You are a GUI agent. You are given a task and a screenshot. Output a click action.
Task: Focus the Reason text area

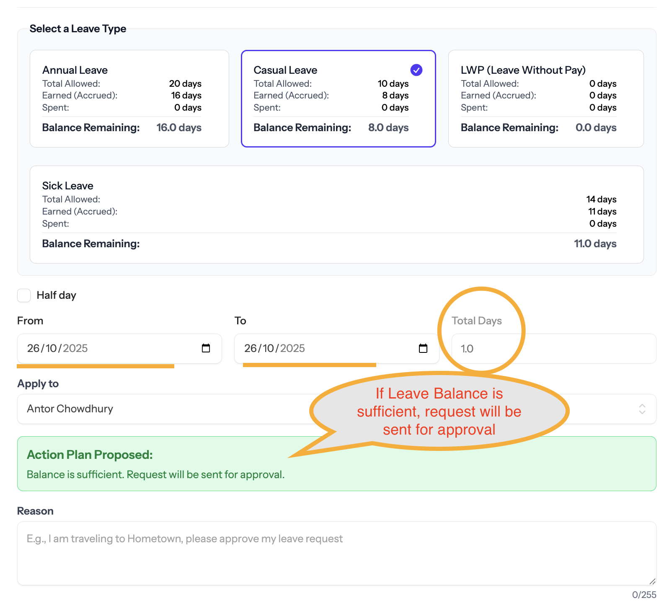tap(336, 553)
